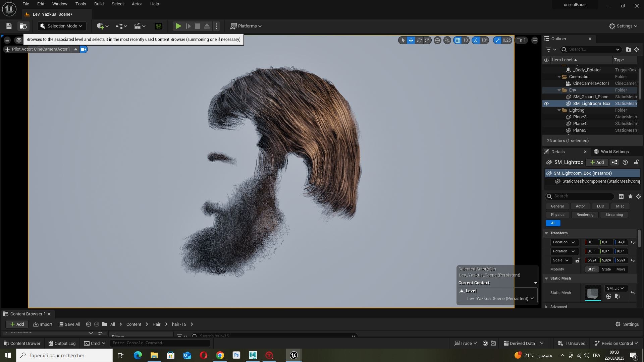Viewport: 644px width, 362px height.
Task: Open the Build menu
Action: click(99, 4)
